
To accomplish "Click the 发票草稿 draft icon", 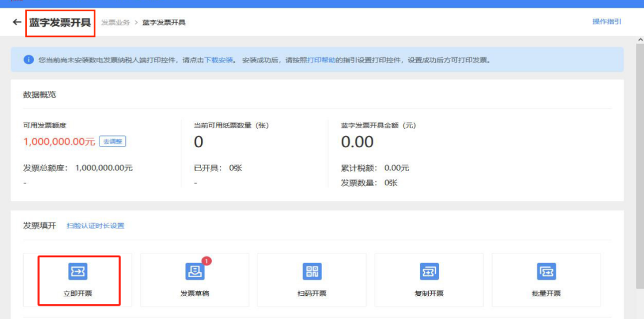I will [x=194, y=271].
